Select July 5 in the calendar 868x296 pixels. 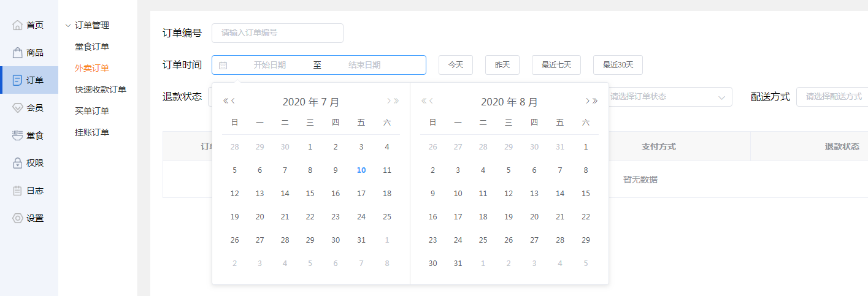tap(234, 170)
